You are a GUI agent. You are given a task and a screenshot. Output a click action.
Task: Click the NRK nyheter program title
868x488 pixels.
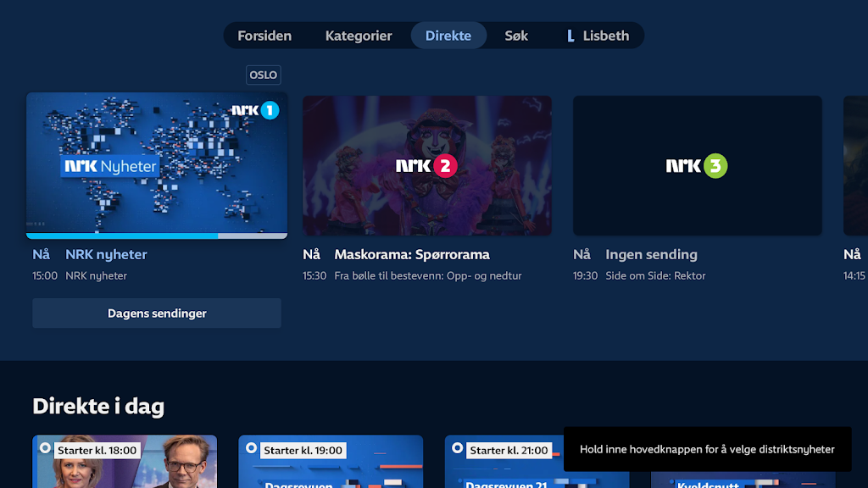click(106, 254)
